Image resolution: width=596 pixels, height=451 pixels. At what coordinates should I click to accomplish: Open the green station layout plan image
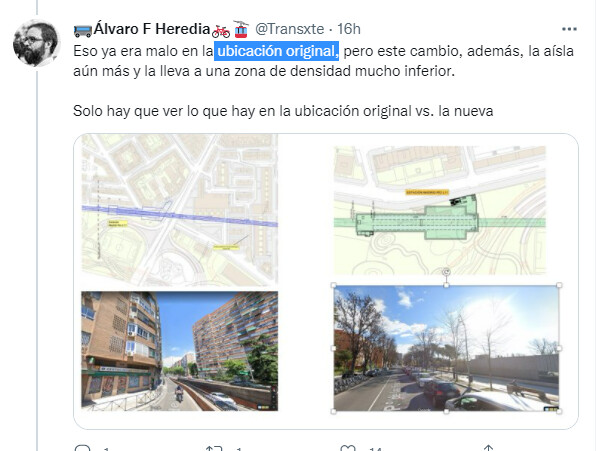[440, 210]
